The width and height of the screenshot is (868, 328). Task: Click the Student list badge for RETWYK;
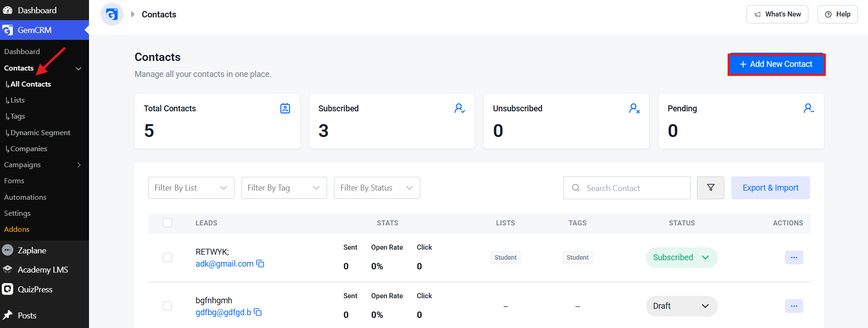coord(506,257)
